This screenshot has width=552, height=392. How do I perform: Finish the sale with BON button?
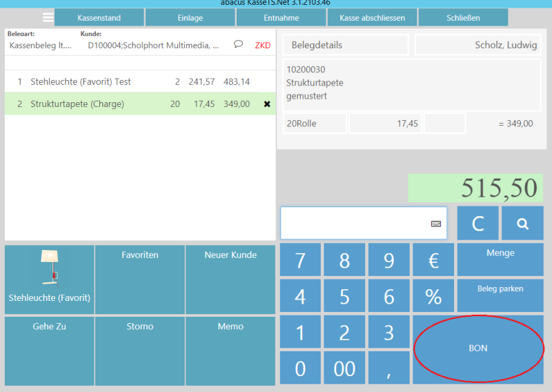478,349
